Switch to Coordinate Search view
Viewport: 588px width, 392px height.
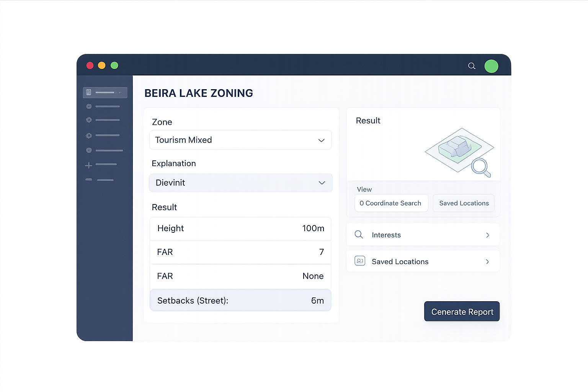(x=391, y=203)
